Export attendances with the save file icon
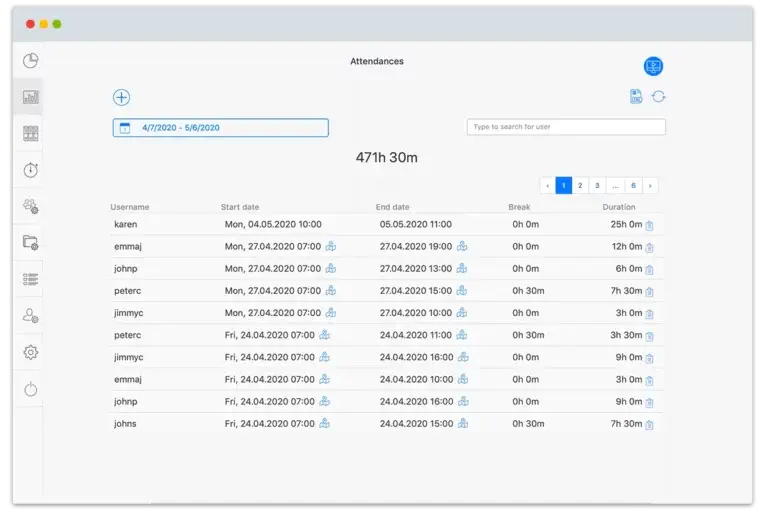 (636, 97)
